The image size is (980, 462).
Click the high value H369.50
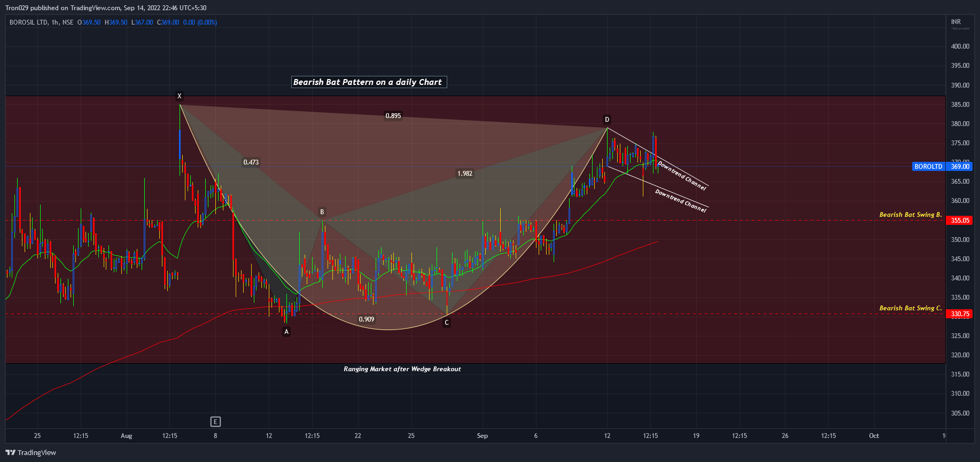pyautogui.click(x=116, y=22)
